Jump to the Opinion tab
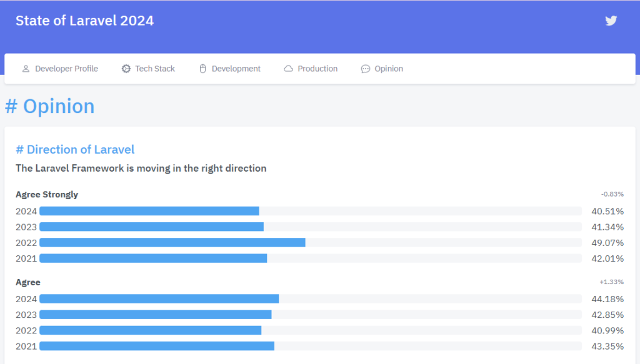The width and height of the screenshot is (640, 364). point(389,69)
